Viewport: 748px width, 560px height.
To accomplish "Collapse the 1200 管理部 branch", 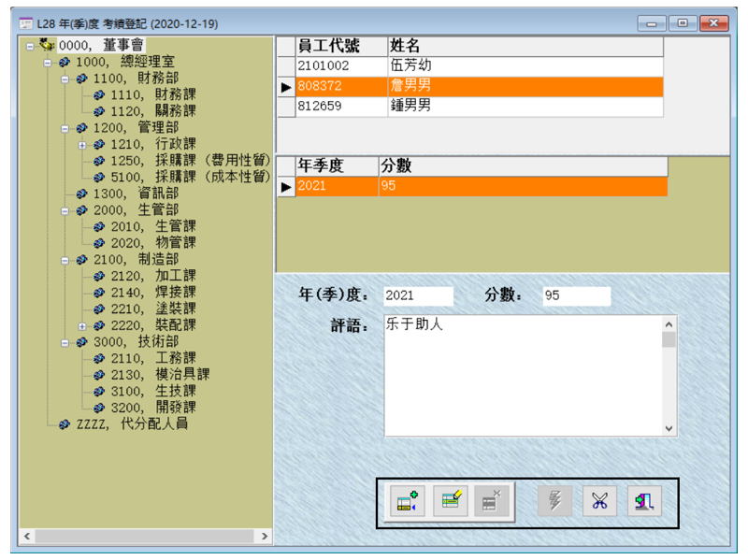I will [65, 129].
